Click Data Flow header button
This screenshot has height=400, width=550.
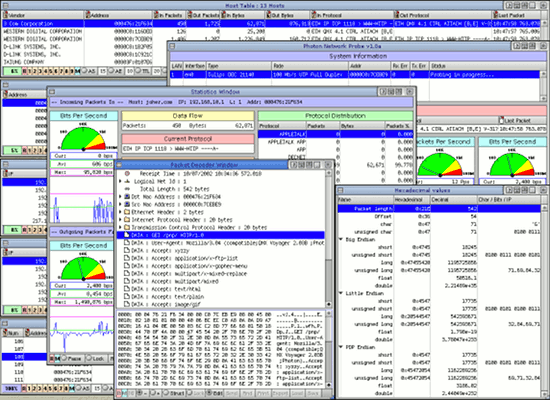188,116
